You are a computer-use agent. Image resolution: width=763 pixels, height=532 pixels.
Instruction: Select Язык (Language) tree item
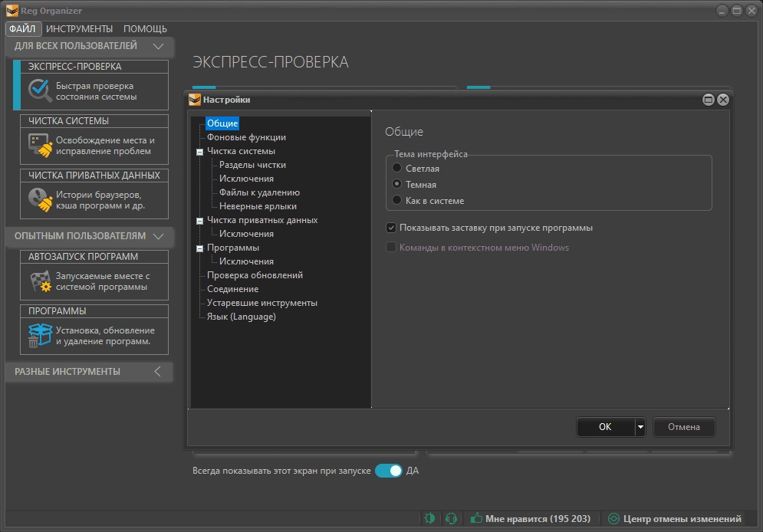(242, 317)
